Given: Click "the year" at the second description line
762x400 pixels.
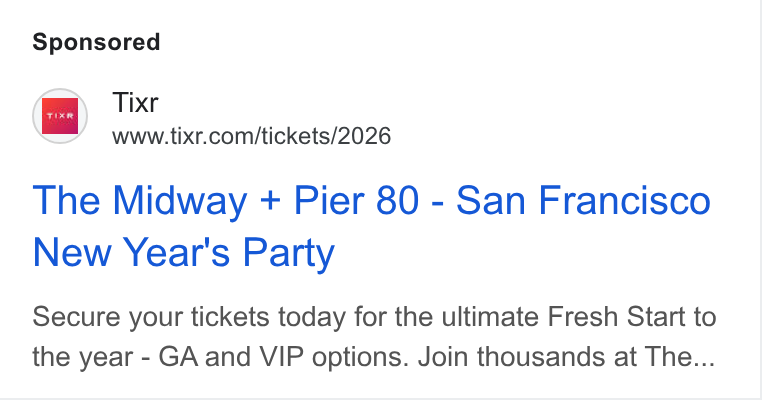Looking at the screenshot, I should 83,358.
